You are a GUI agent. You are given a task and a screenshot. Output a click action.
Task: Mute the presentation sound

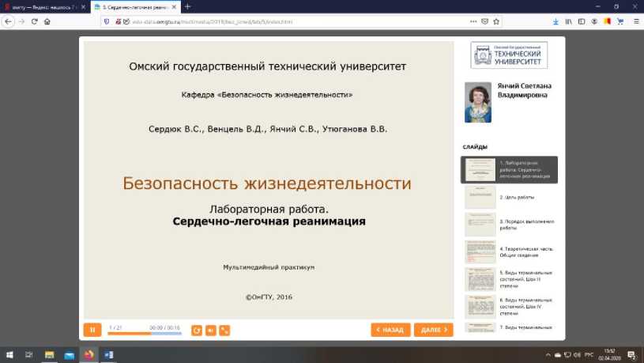(210, 330)
